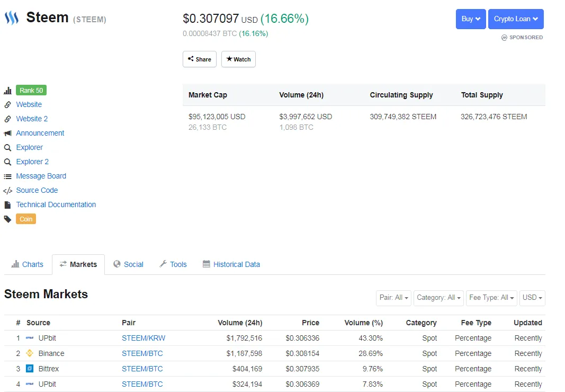
Task: Open Bittrex STEEM/BTC pair link
Action: coord(142,369)
